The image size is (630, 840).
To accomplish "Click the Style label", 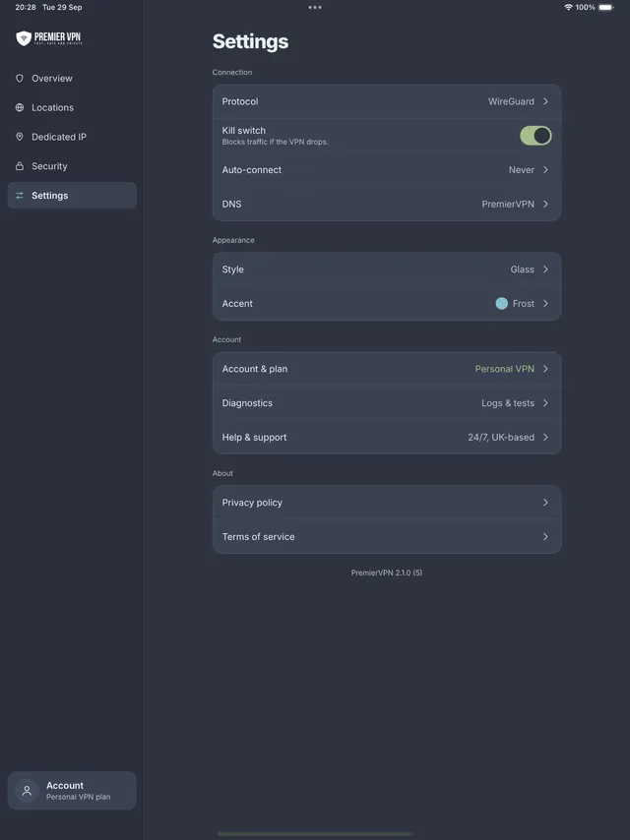I will click(x=232, y=270).
